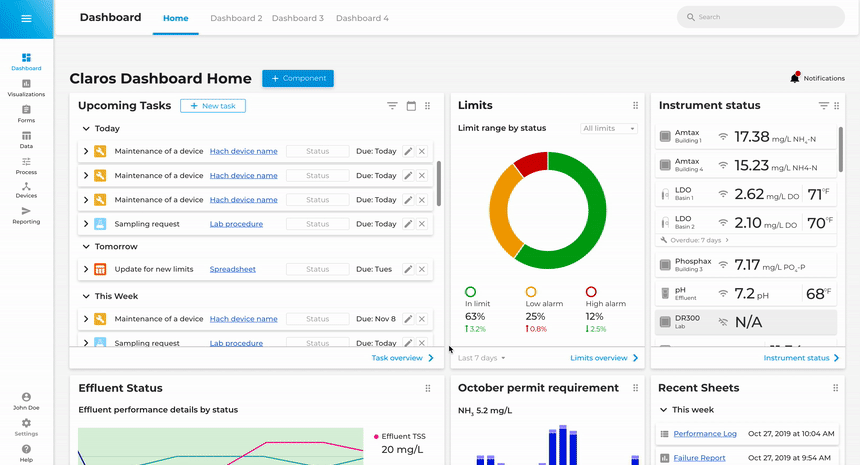The height and width of the screenshot is (465, 860).
Task: Click Upcoming Tasks drag handle
Action: point(428,106)
